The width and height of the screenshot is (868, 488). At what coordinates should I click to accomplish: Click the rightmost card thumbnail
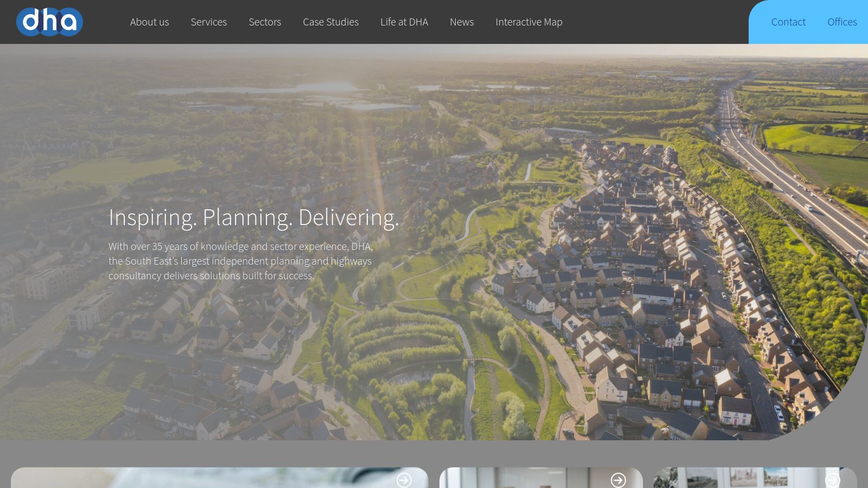(x=732, y=480)
